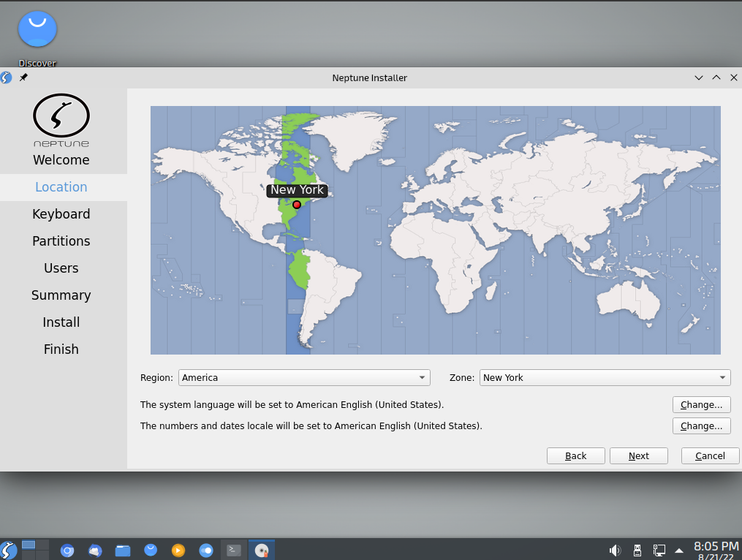Open the volume control in the system tray
742x560 pixels.
[x=615, y=550]
